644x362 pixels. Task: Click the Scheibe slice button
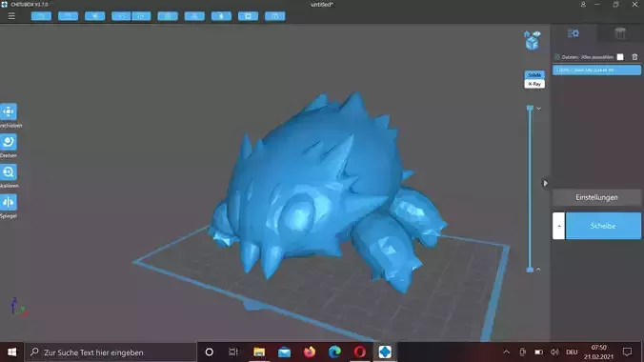point(603,226)
